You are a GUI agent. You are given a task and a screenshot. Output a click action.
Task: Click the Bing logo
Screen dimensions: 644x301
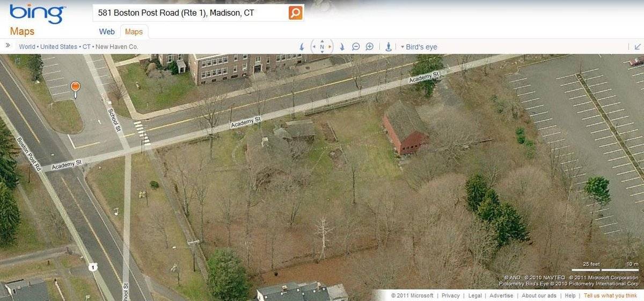38,13
